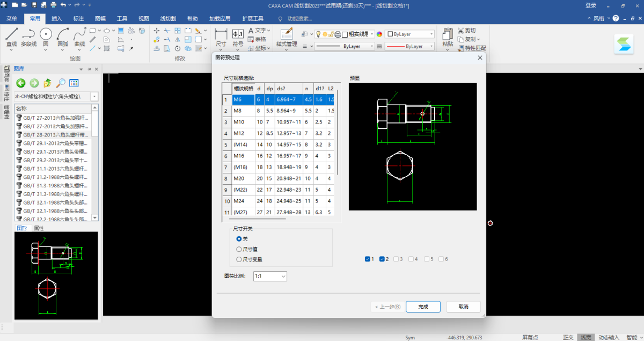Click the color wheel swatch icon
Viewport: 644px width, 341px height.
pos(379,34)
